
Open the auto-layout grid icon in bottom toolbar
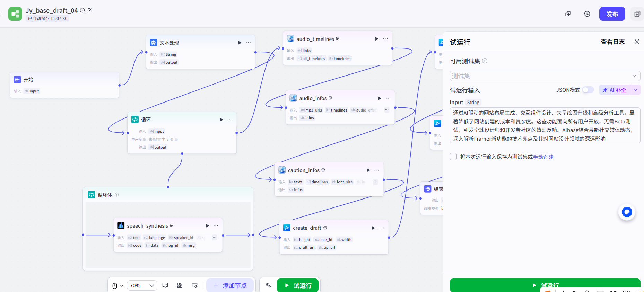point(180,285)
